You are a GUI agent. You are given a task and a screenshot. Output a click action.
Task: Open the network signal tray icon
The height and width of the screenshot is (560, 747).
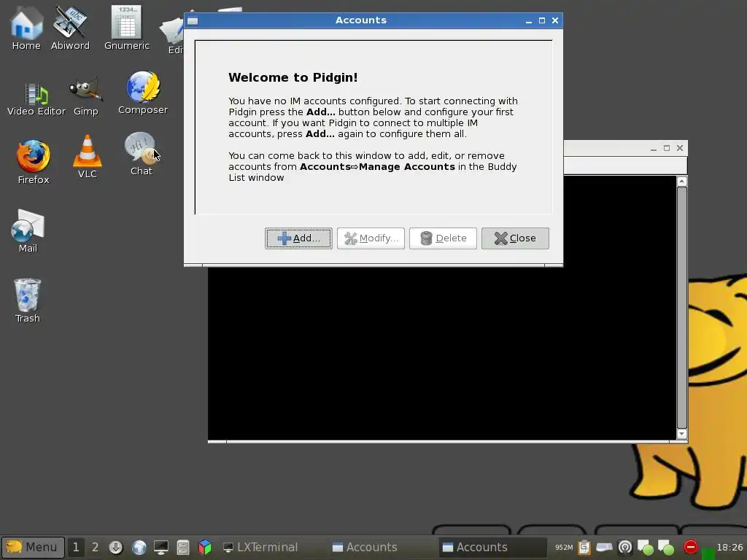[625, 548]
